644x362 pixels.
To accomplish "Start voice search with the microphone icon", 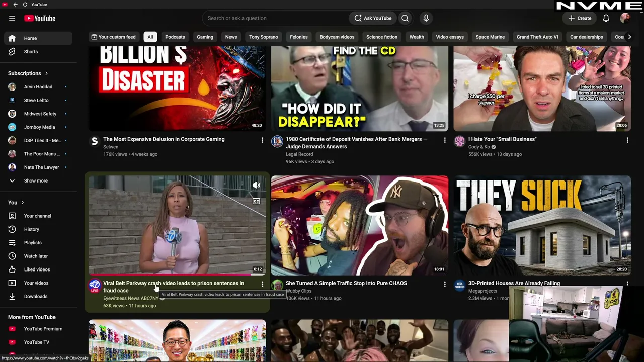I will [x=426, y=18].
